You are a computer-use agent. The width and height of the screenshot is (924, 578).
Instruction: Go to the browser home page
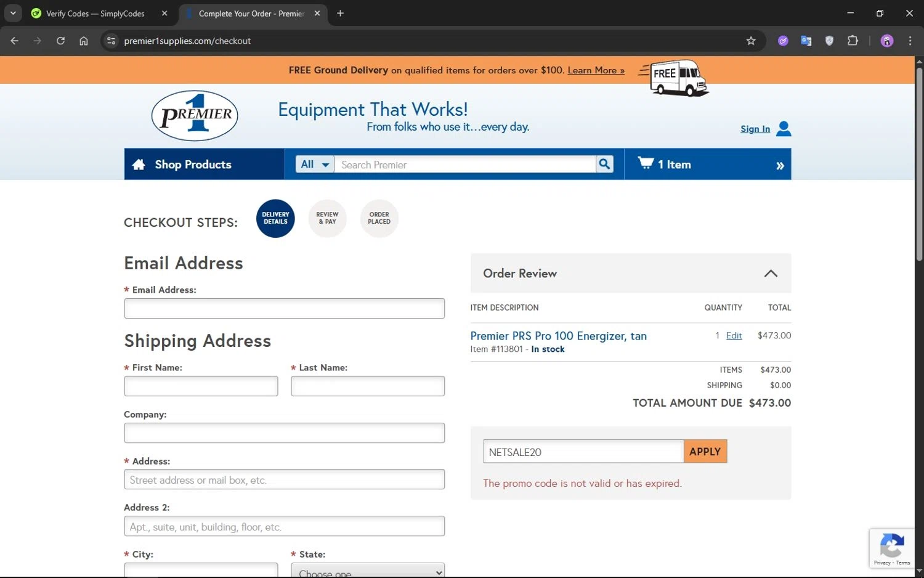click(84, 41)
